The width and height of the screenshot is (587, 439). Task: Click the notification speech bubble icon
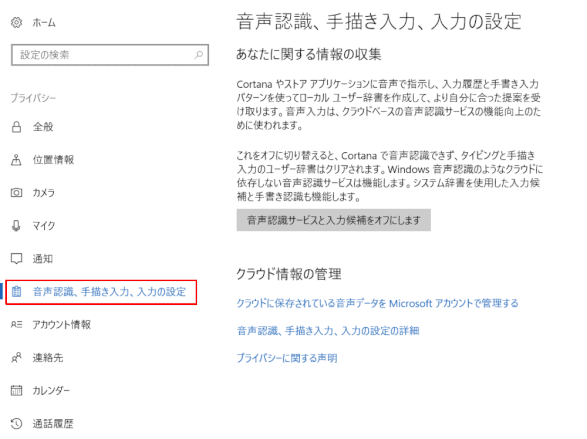coord(16,259)
